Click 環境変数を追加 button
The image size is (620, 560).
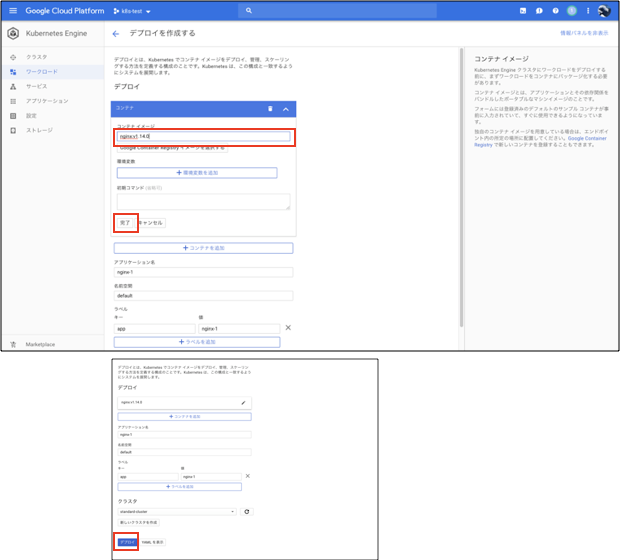tap(197, 173)
